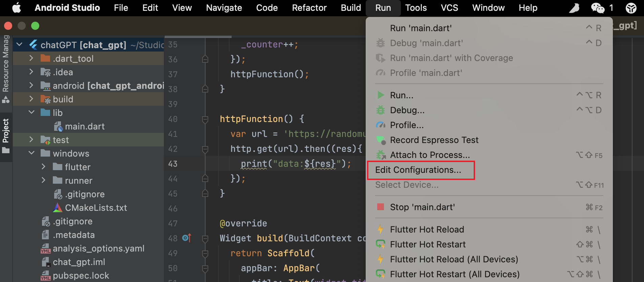Viewport: 644px width, 282px height.
Task: Fold the Scaffold block at line 49
Action: [x=205, y=253]
